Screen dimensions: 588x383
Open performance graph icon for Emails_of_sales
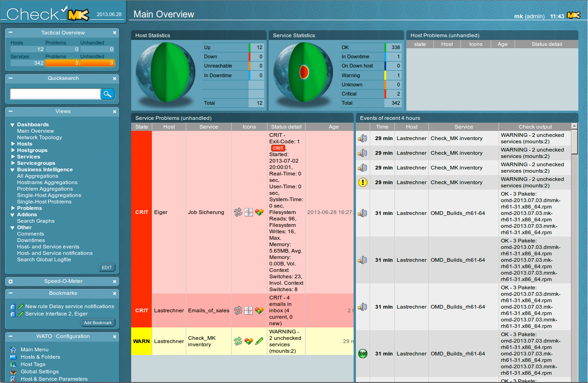249,310
